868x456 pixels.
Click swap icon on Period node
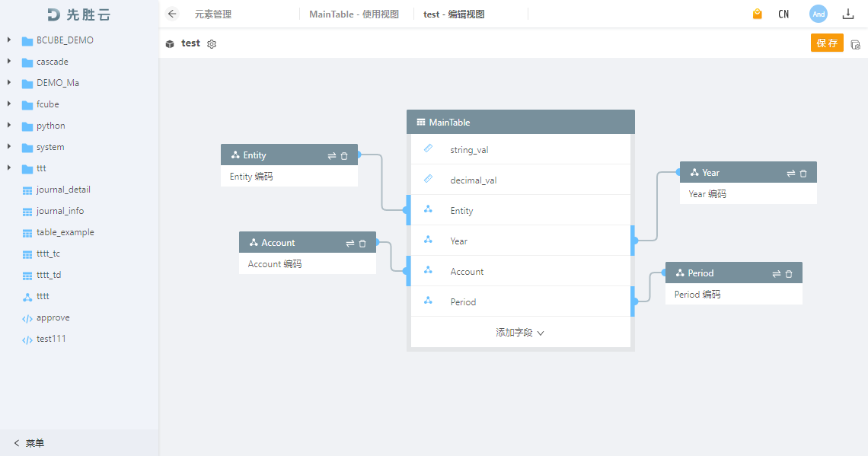tap(777, 274)
